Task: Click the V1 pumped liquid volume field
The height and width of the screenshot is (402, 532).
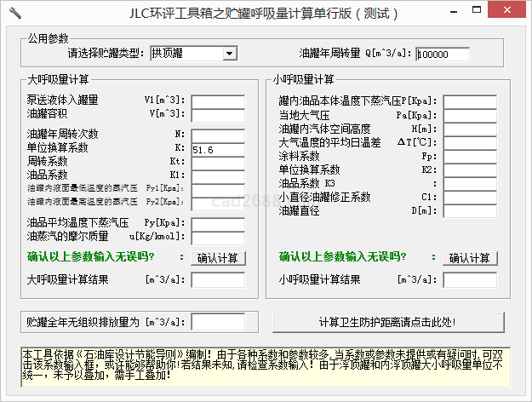Action: click(217, 101)
